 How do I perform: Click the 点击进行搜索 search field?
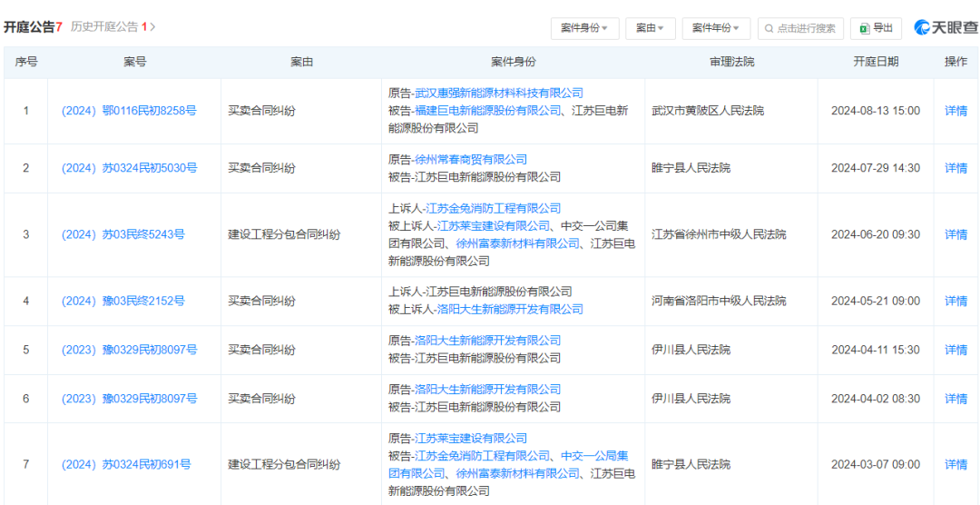pos(800,28)
